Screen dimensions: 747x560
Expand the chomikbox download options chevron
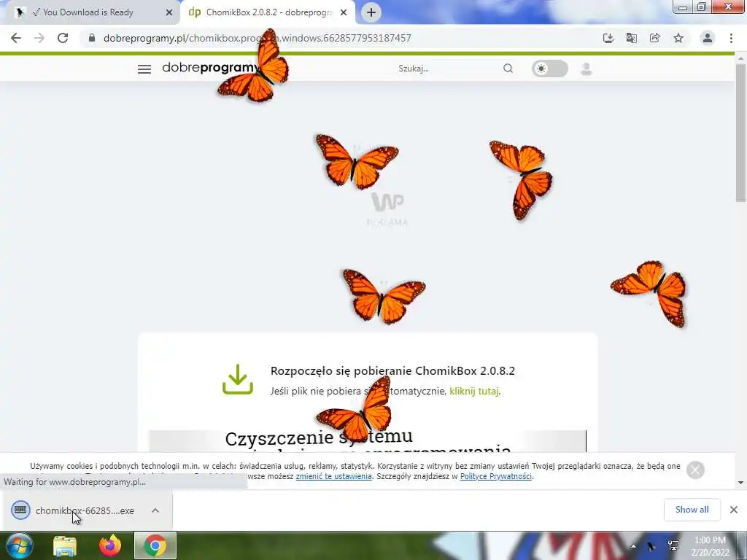[155, 510]
